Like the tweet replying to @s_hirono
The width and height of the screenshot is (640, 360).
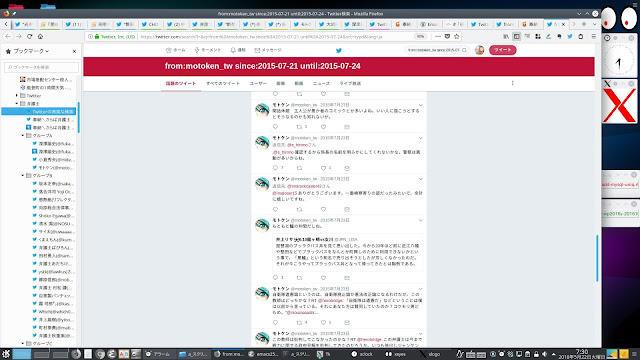323,168
